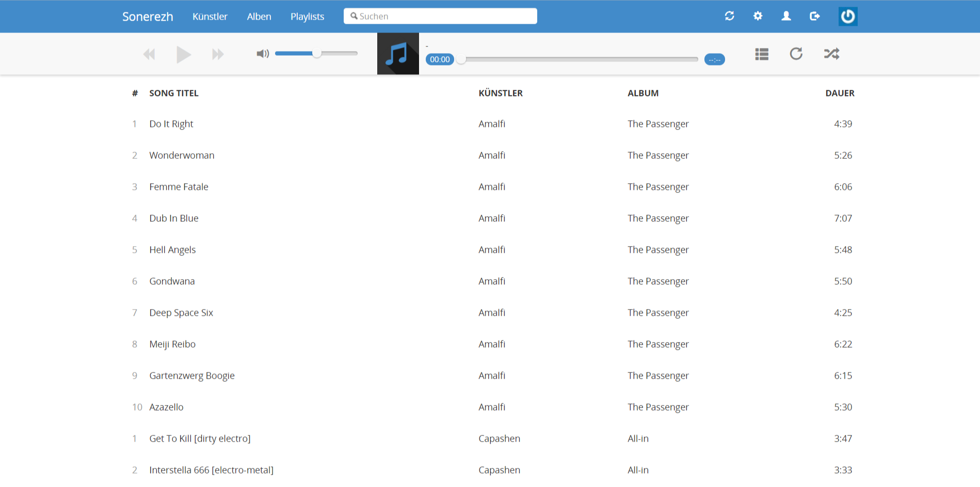Select the song Gartenzwerg Boogie
The height and width of the screenshot is (487, 980).
point(192,376)
